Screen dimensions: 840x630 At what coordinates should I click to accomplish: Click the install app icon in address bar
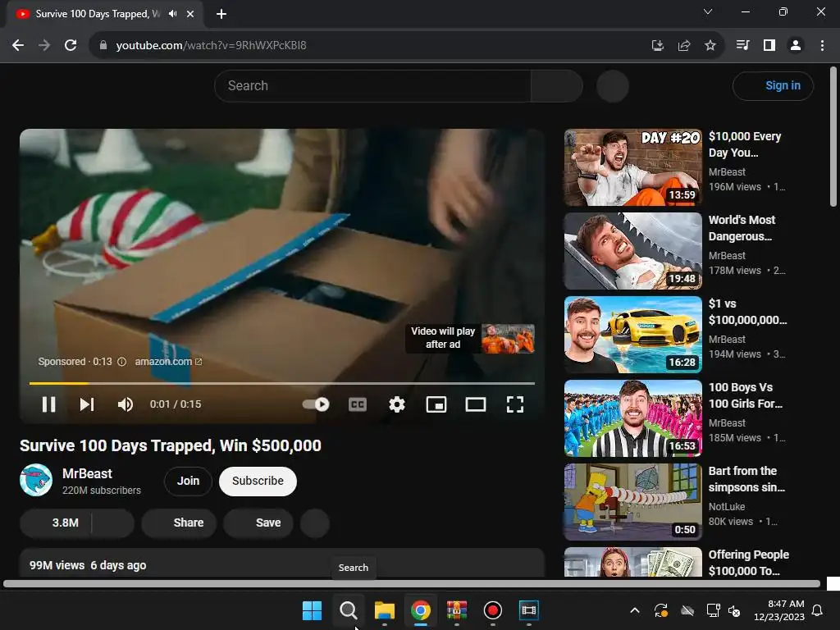click(x=657, y=46)
